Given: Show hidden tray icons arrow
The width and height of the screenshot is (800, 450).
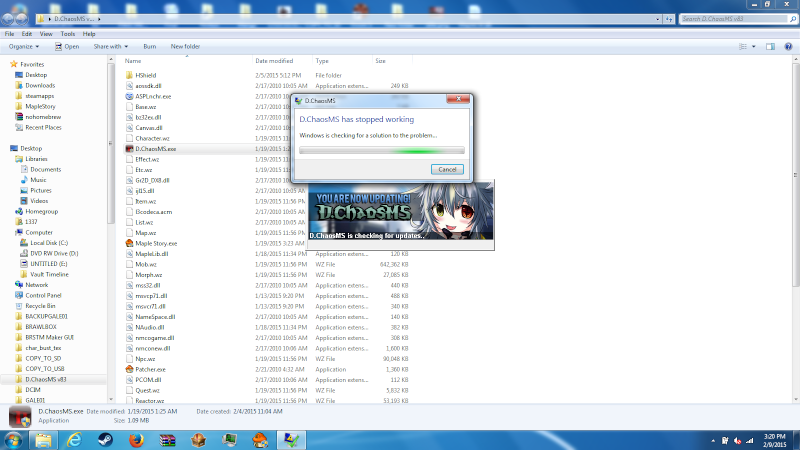Looking at the screenshot, I should [713, 441].
